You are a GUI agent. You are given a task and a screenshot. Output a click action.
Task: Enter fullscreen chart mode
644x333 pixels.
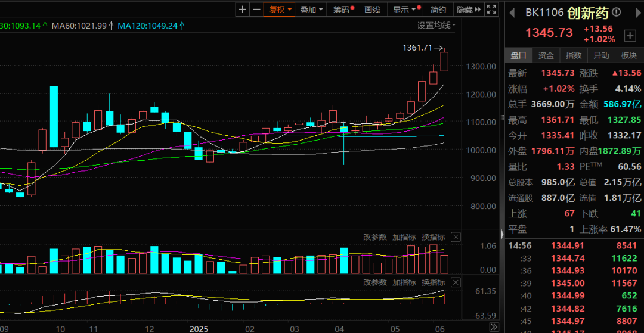(491, 10)
